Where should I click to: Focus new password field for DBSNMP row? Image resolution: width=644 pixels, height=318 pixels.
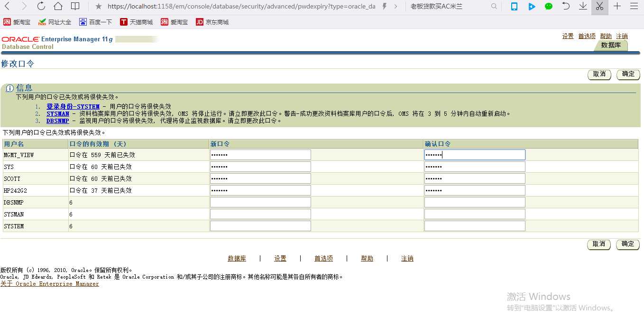pos(260,202)
